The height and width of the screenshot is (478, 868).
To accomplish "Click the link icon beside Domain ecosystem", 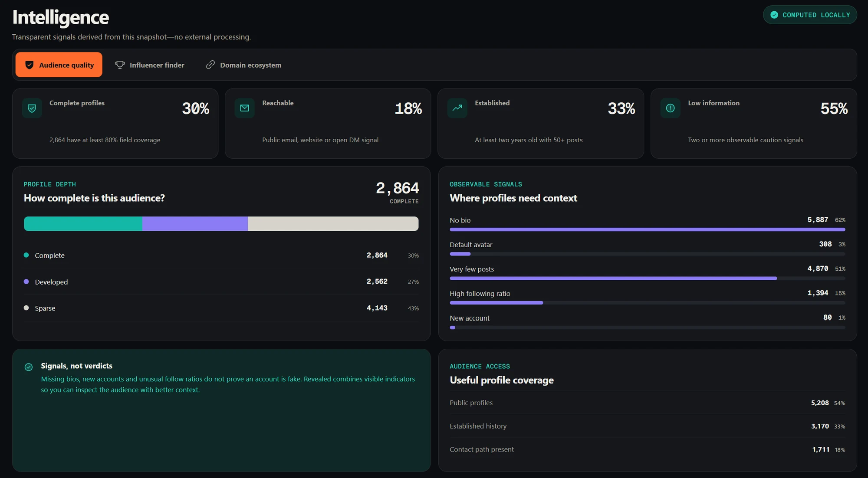I will click(x=210, y=65).
